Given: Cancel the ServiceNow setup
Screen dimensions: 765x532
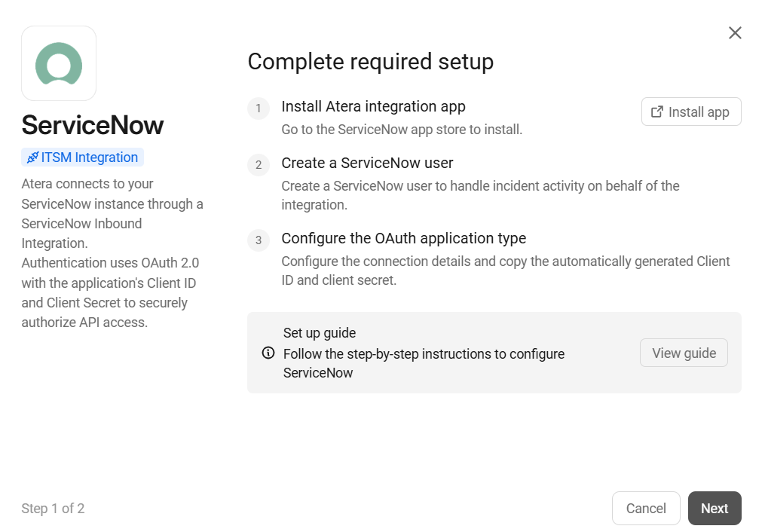Looking at the screenshot, I should click(646, 508).
